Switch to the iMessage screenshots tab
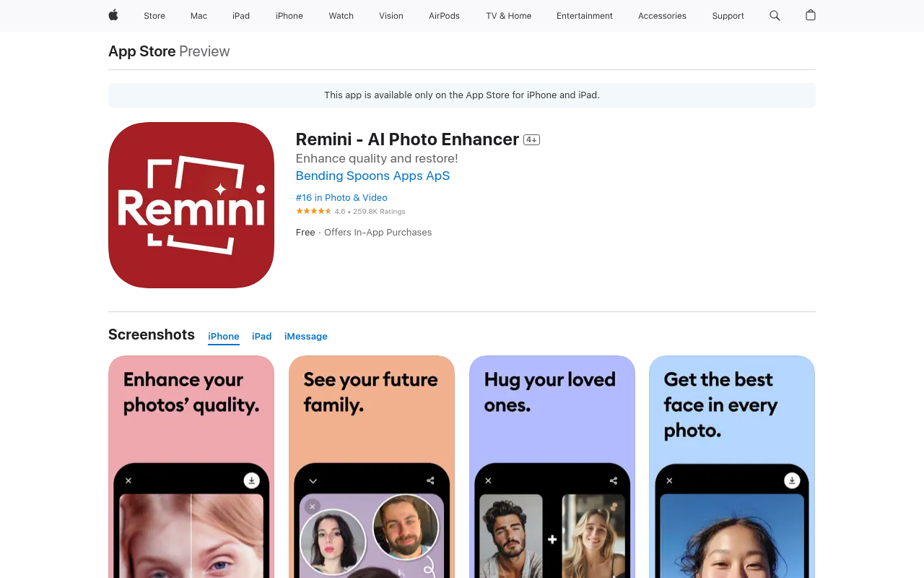924x578 pixels. pos(306,336)
